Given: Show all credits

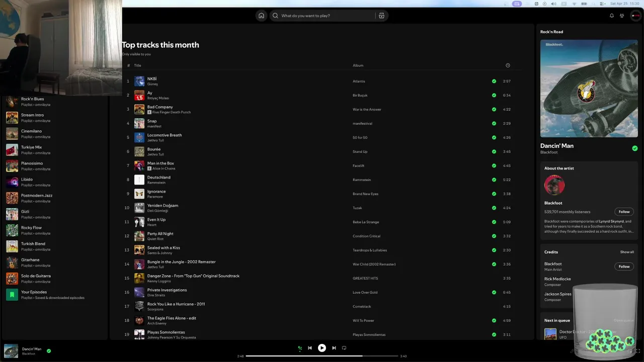Looking at the screenshot, I should coord(627,252).
